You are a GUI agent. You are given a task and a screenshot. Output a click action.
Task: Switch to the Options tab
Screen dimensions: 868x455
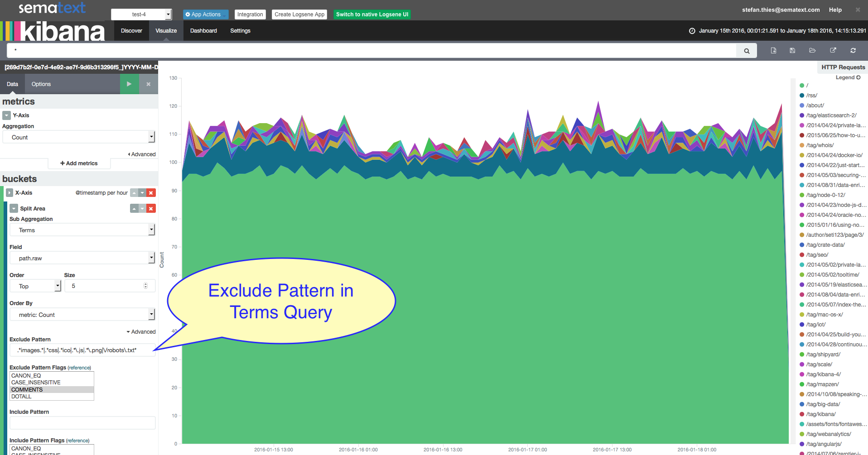pos(41,84)
